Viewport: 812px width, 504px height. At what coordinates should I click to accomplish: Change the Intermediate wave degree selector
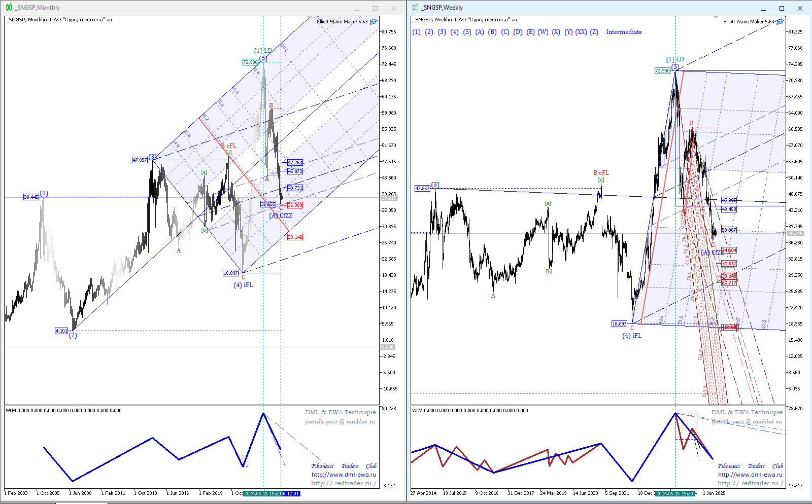point(624,32)
